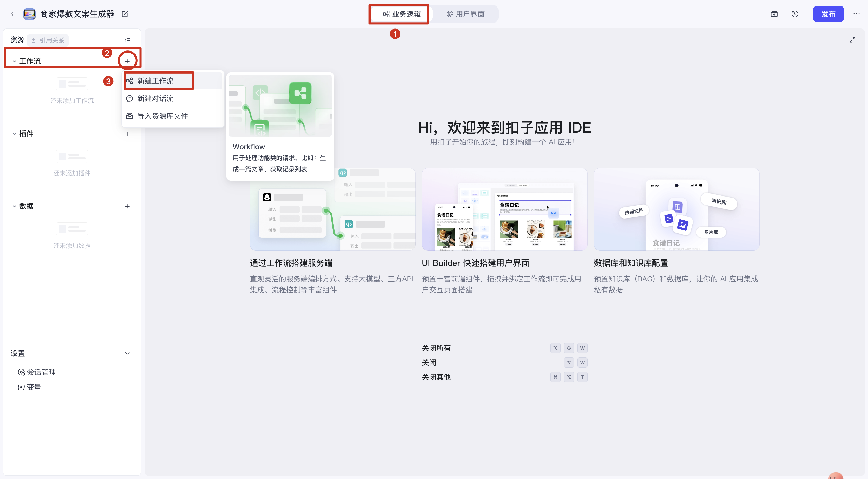868x479 pixels.
Task: Expand the main area to fullscreen
Action: [852, 40]
